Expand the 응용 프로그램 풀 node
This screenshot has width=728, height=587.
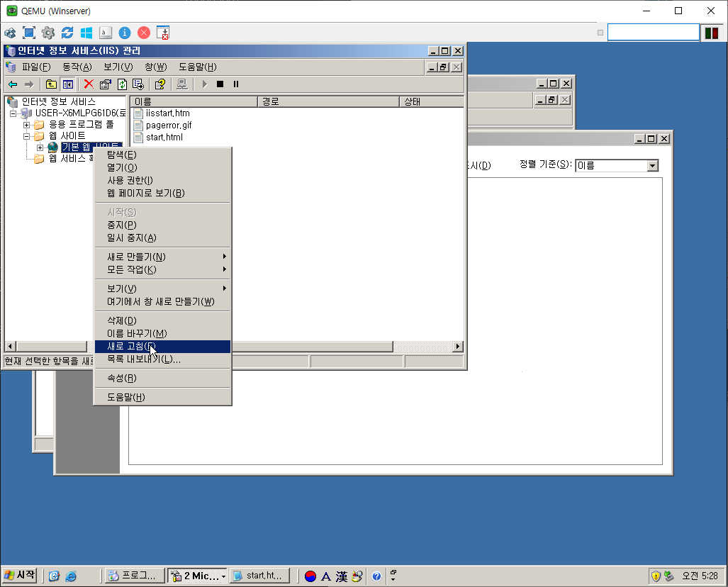(x=26, y=125)
